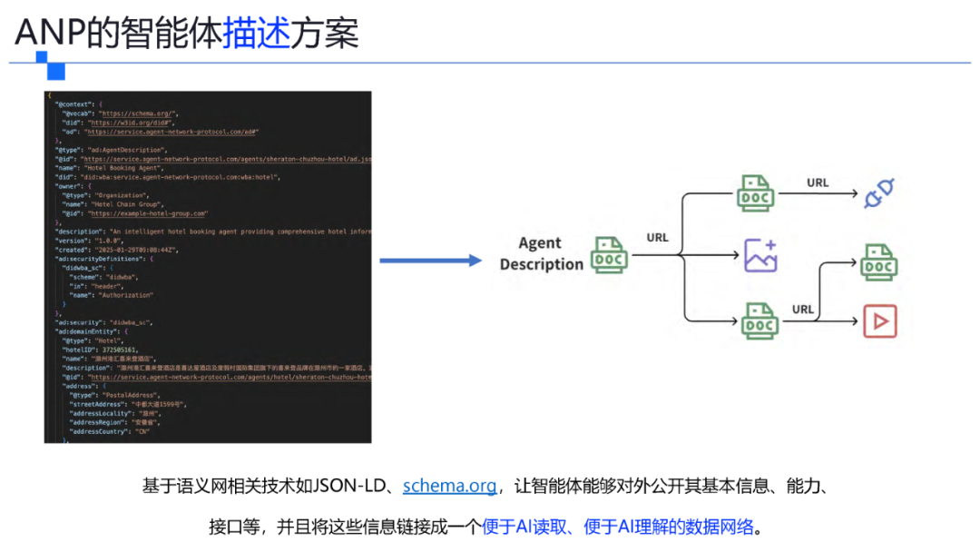This screenshot has width=980, height=552.
Task: Click the URL label beside the lowest DOC icon
Action: pyautogui.click(x=803, y=310)
